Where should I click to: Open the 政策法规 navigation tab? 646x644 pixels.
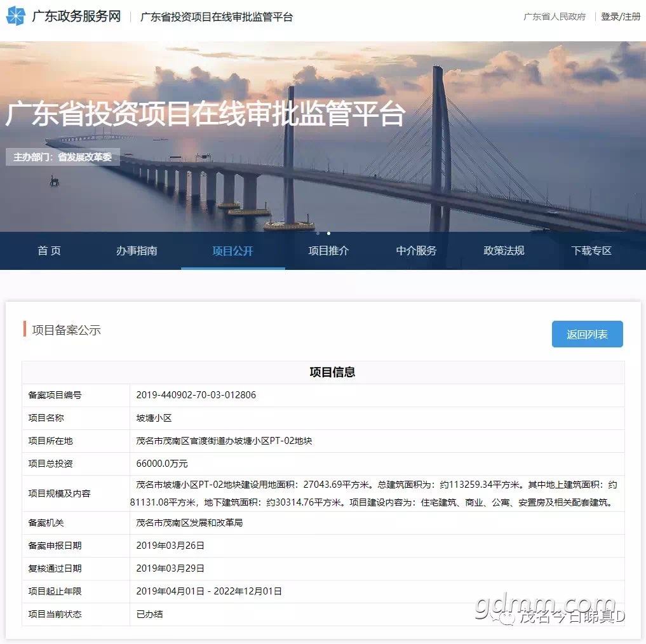[504, 250]
